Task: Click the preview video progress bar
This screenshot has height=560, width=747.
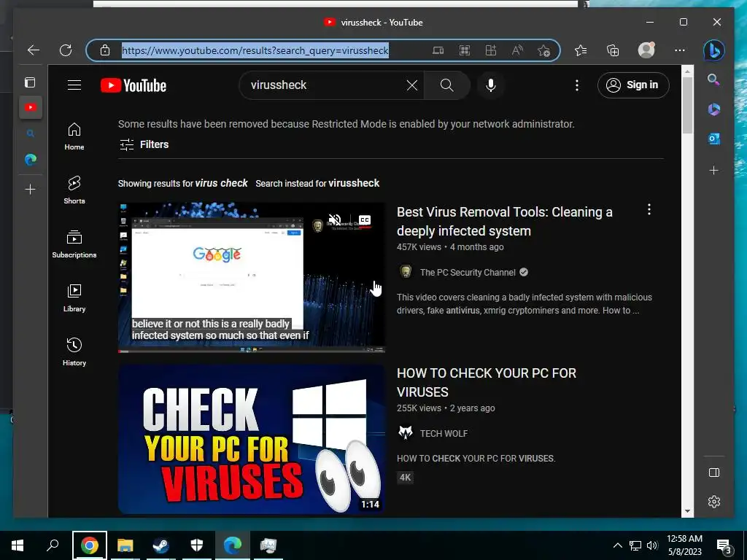Action: 252,351
